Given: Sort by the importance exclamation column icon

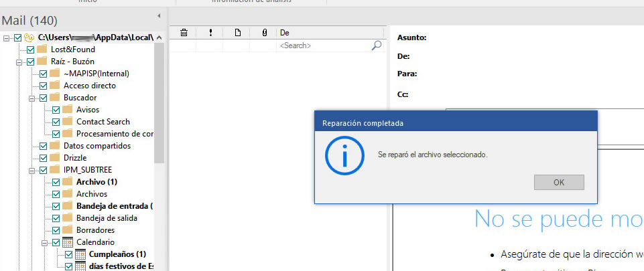Looking at the screenshot, I should click(x=210, y=32).
